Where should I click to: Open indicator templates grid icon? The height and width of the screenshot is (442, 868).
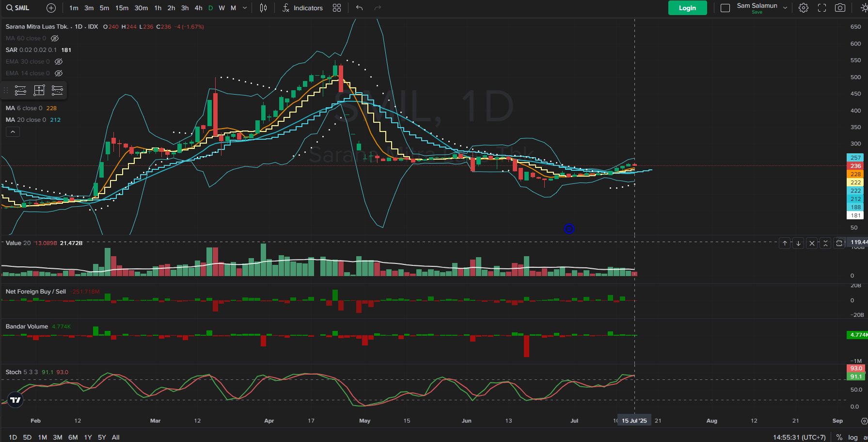[x=337, y=8]
